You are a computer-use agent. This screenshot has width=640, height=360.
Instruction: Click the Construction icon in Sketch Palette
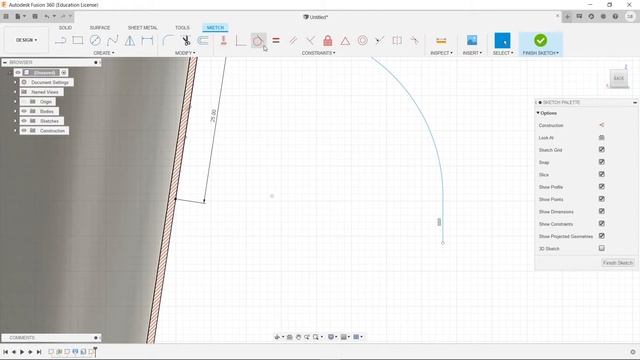(x=601, y=125)
